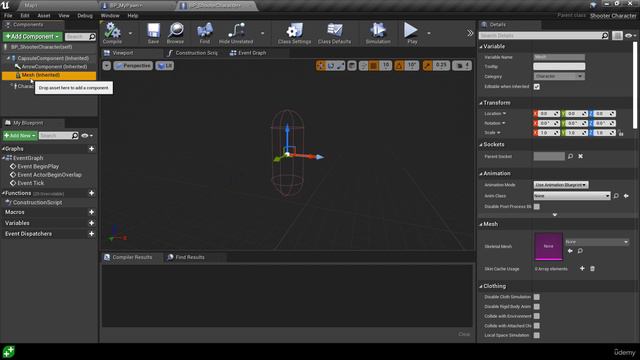Select the rotate gizmo mode icon
This screenshot has width=640, height=360.
(330, 65)
